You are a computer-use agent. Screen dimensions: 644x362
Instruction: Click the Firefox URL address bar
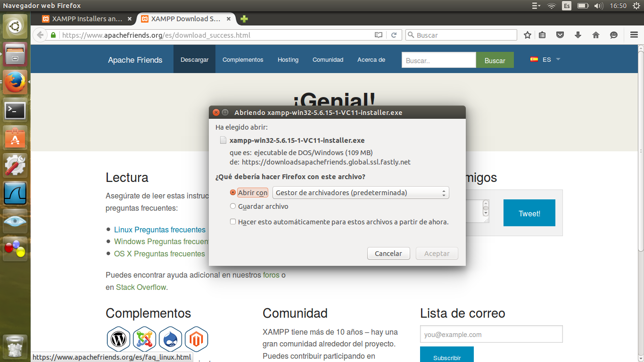click(217, 35)
